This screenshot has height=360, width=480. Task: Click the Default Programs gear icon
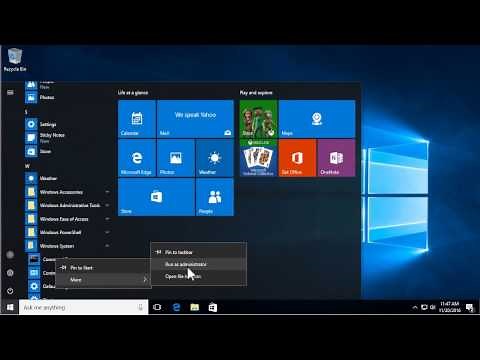34,286
